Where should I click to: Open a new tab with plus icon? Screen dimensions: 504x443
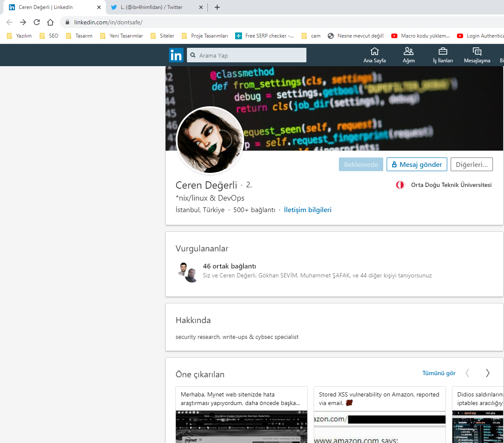click(217, 7)
